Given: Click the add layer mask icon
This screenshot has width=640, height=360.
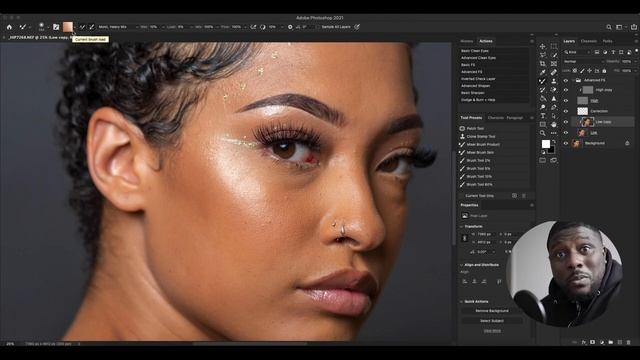Looking at the screenshot, I should (593, 342).
